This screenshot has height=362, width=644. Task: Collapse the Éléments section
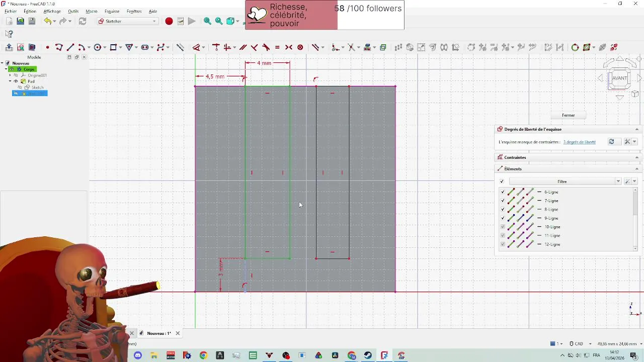click(x=636, y=169)
